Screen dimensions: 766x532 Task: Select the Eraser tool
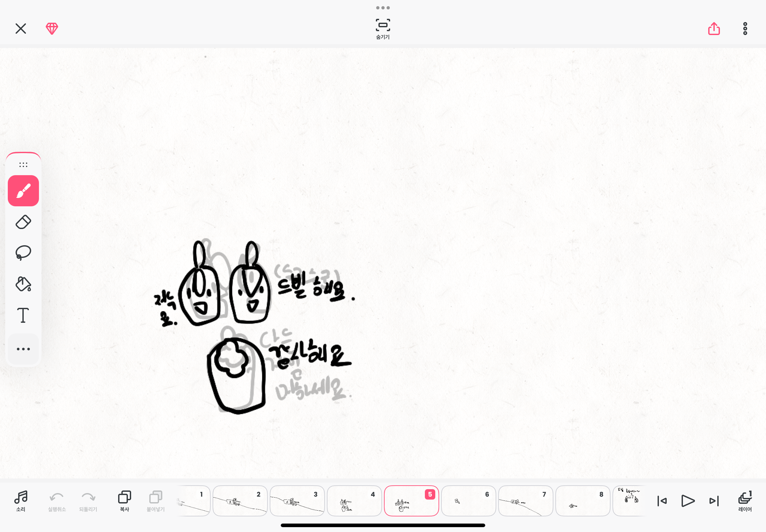[23, 222]
